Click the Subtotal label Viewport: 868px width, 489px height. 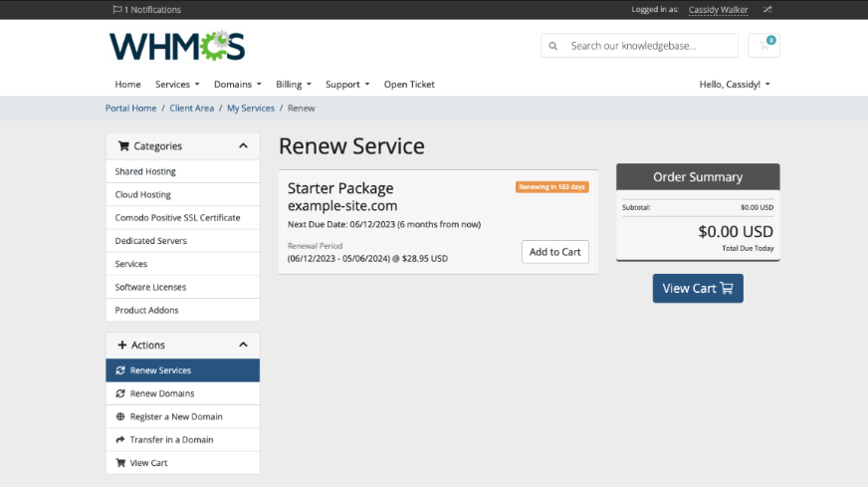click(636, 208)
